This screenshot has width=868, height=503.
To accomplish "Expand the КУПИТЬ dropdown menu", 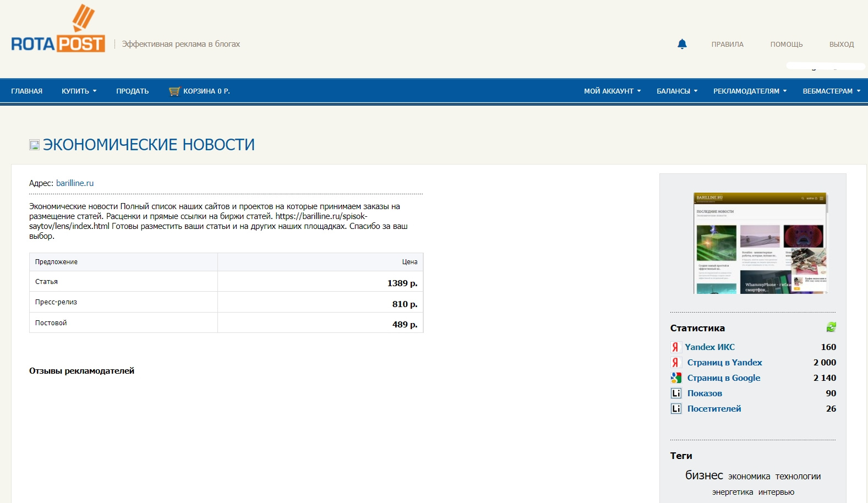I will [79, 91].
